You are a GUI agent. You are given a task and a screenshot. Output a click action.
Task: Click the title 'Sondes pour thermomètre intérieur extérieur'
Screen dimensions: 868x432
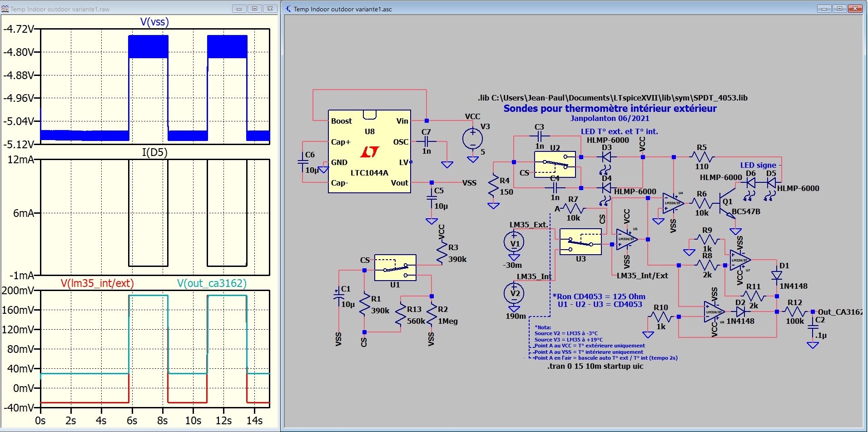[x=610, y=108]
